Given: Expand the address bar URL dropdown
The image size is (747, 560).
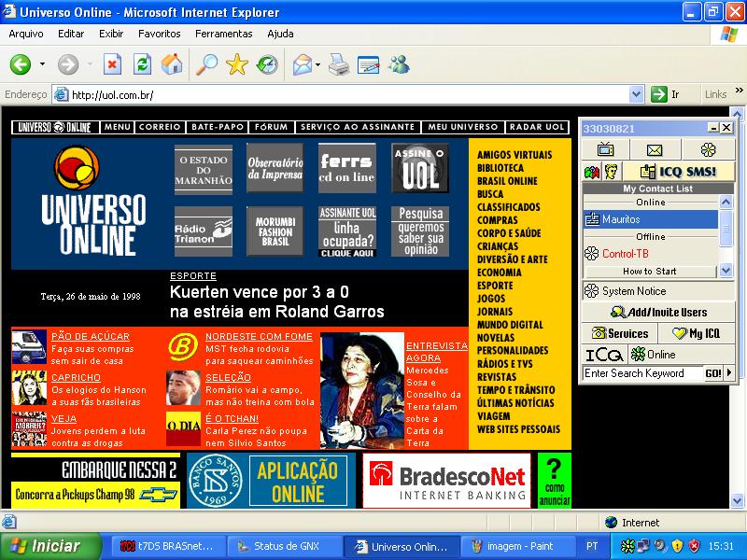Looking at the screenshot, I should tap(636, 94).
